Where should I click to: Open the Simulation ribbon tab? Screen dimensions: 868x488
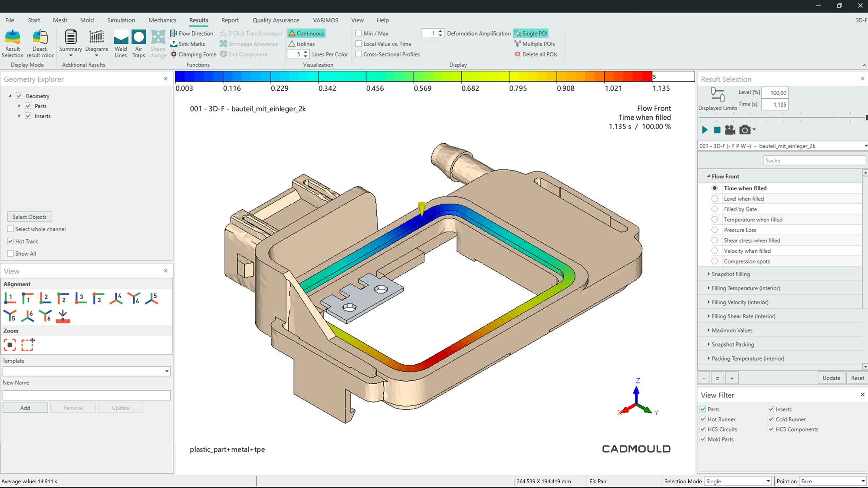click(x=121, y=20)
